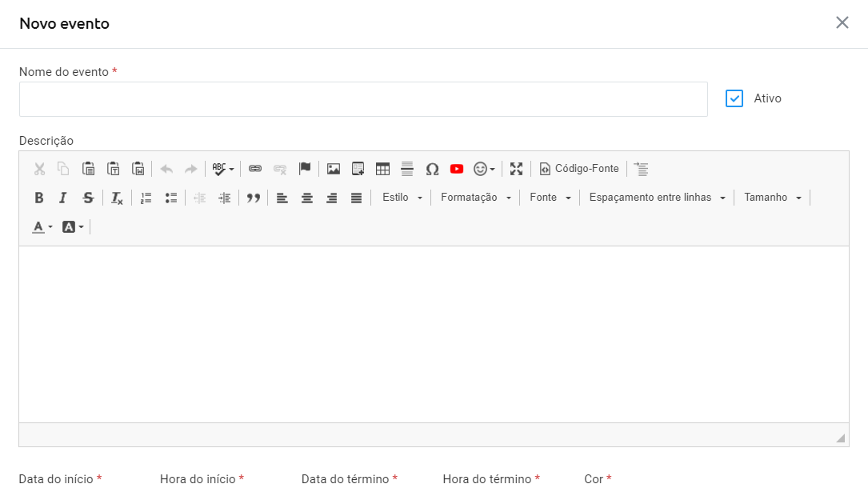
Task: Click the Código-Fonte button
Action: pyautogui.click(x=579, y=169)
